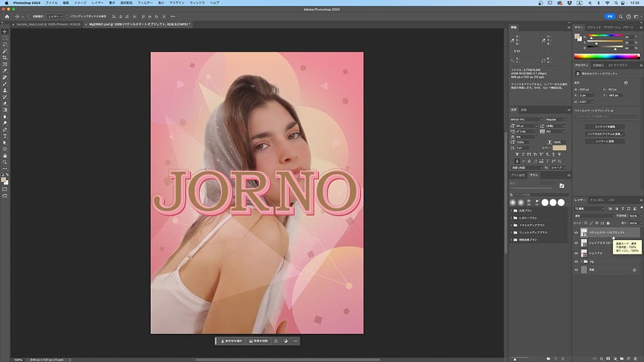
Task: Select the Crop tool
Action: pos(5,58)
